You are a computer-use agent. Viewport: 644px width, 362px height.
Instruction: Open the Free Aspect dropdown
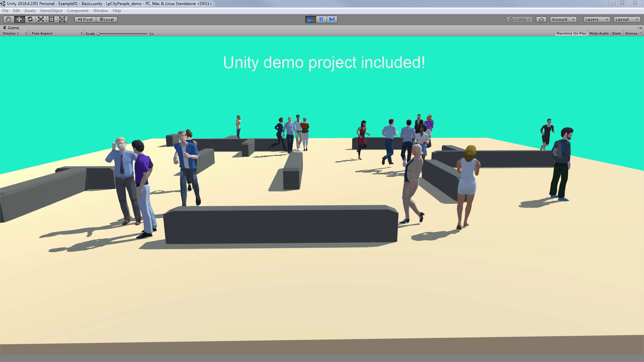tap(57, 34)
